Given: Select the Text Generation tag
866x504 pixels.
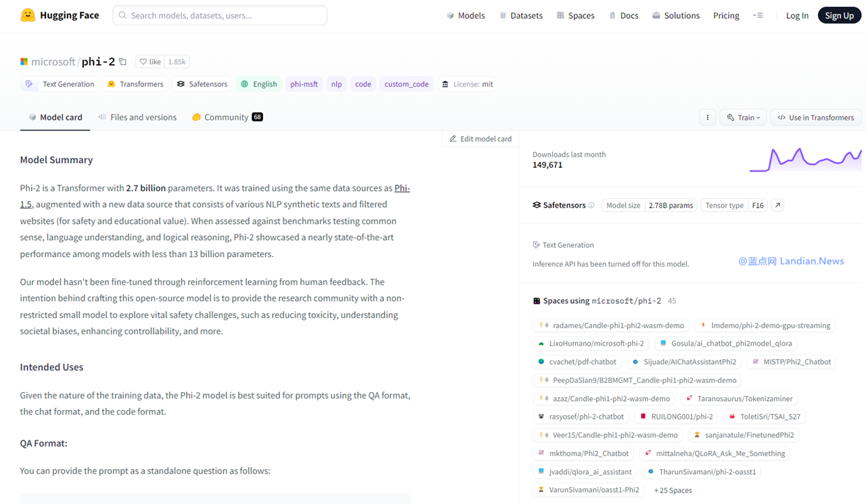Looking at the screenshot, I should pos(60,84).
